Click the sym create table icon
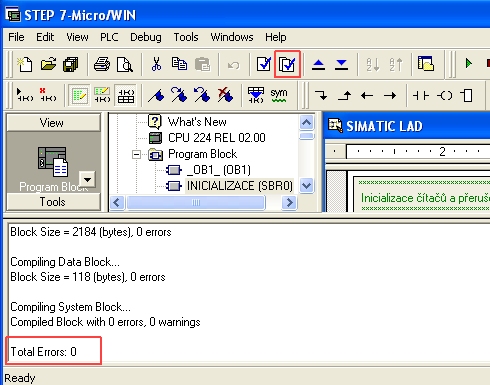 [x=279, y=95]
